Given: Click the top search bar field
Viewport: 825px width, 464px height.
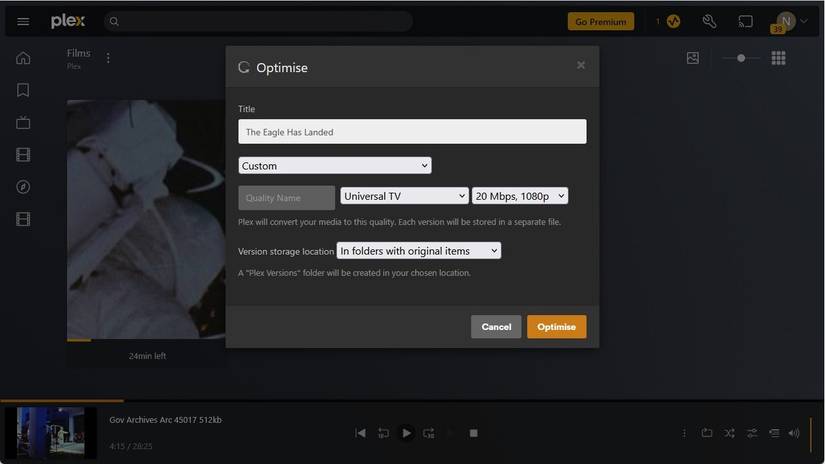Looking at the screenshot, I should pyautogui.click(x=258, y=22).
